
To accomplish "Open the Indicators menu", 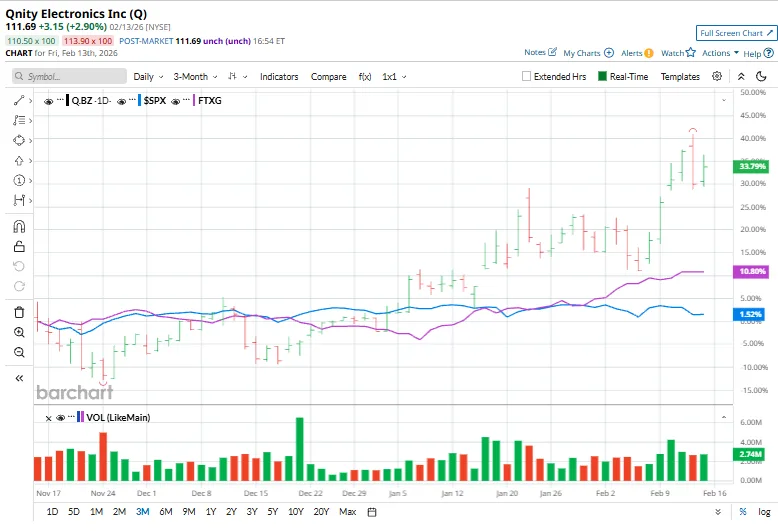I will pyautogui.click(x=279, y=77).
